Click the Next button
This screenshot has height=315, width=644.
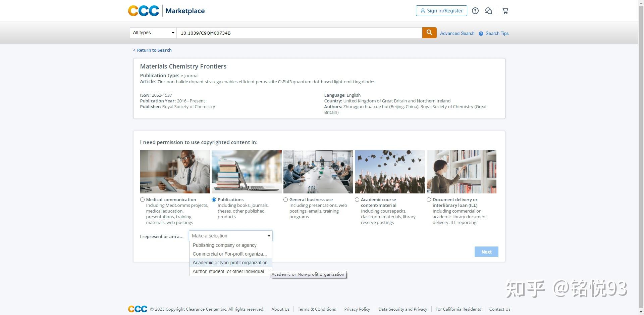pyautogui.click(x=486, y=252)
